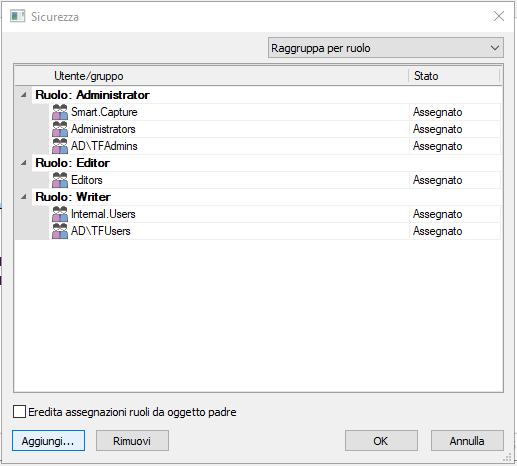Select the AD\TFUsers row name
The height and width of the screenshot is (466, 517).
coord(101,231)
